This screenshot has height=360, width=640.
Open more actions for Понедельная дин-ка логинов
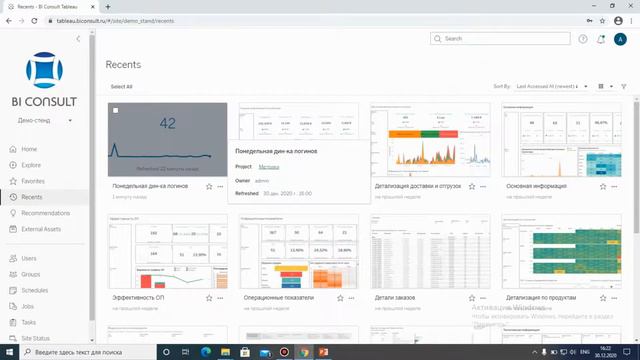[220, 187]
